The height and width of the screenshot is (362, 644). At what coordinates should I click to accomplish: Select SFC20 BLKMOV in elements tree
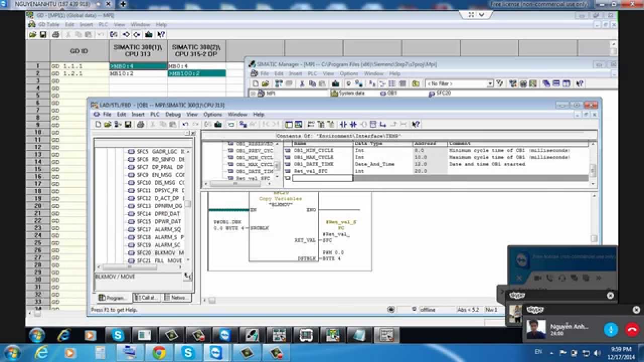tap(156, 253)
